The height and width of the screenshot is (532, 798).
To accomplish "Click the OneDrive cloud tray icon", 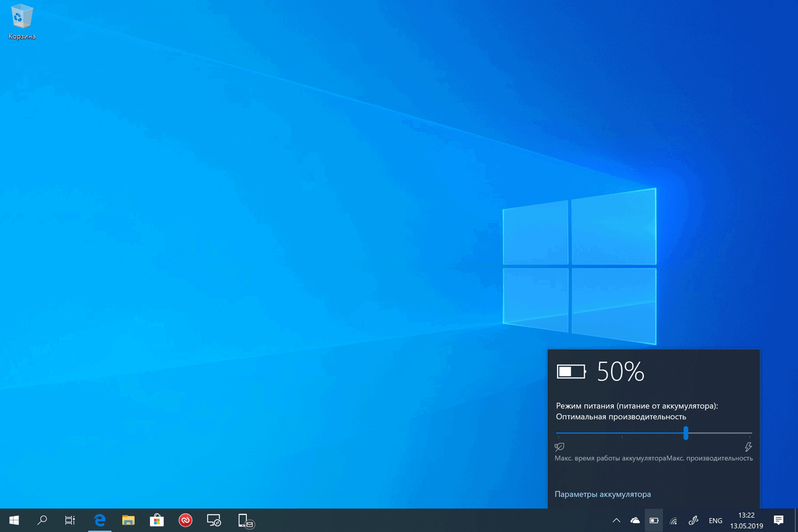I will click(635, 520).
